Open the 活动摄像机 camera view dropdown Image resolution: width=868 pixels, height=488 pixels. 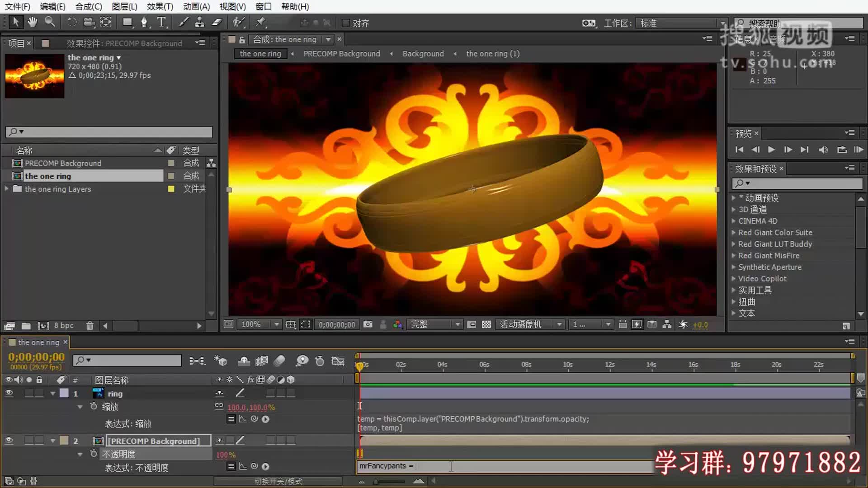point(530,324)
